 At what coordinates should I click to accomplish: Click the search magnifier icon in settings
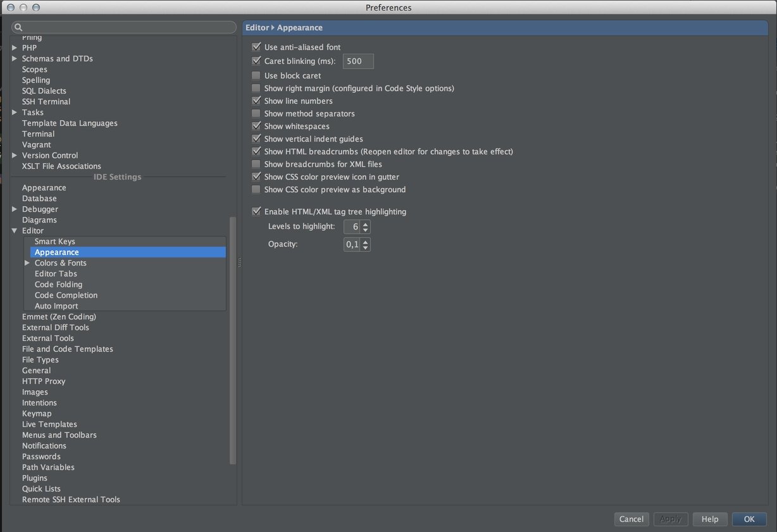18,27
